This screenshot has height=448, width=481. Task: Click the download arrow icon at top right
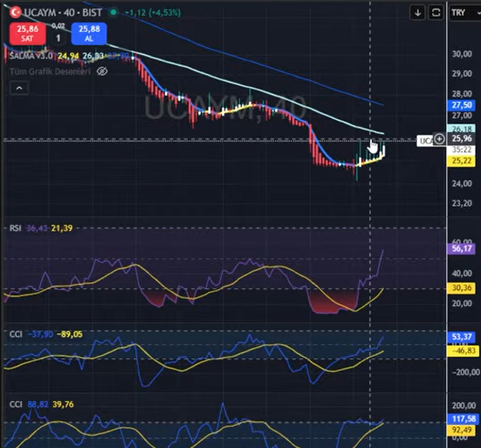pos(417,12)
